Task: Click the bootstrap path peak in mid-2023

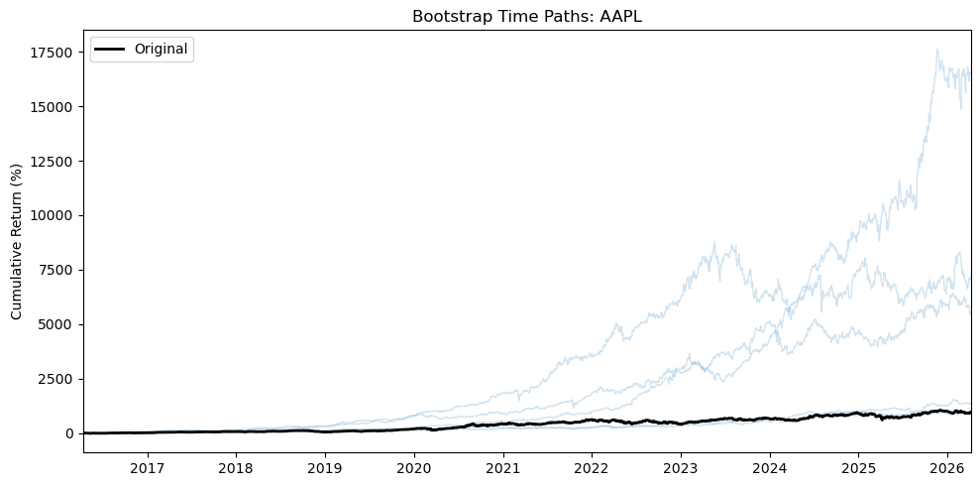Action: point(714,242)
